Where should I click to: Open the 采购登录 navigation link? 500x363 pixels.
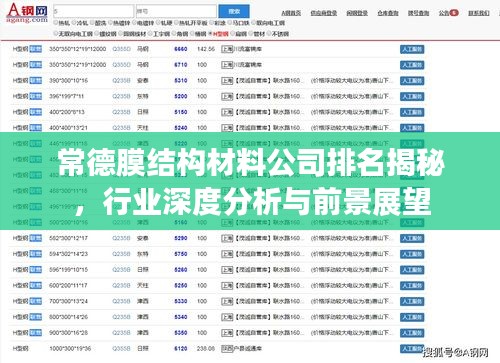(357, 13)
